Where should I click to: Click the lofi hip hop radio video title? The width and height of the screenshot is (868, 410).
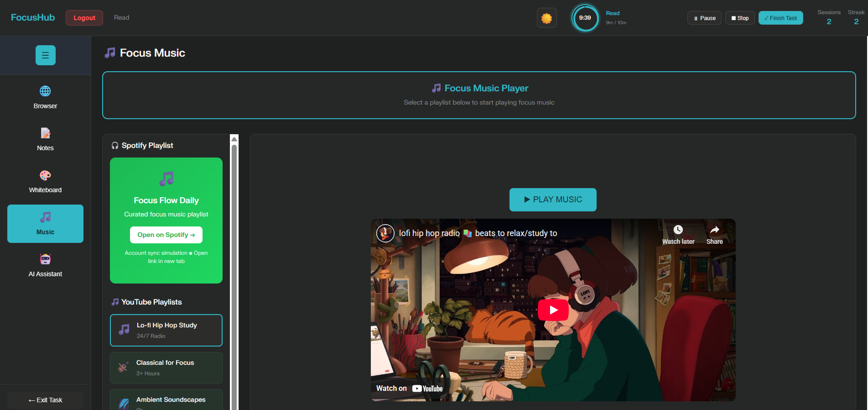[478, 233]
